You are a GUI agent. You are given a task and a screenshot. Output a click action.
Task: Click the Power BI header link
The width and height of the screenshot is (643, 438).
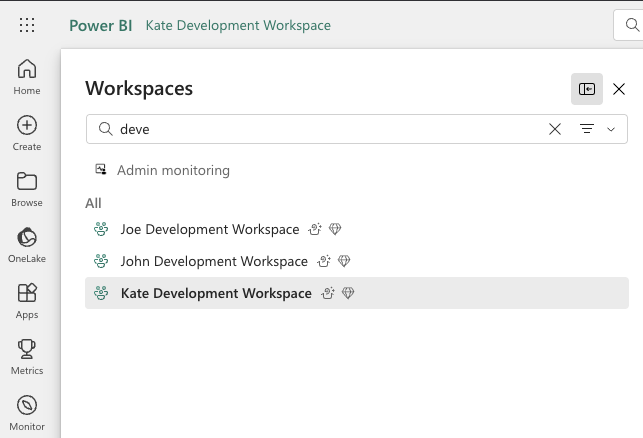tap(101, 25)
